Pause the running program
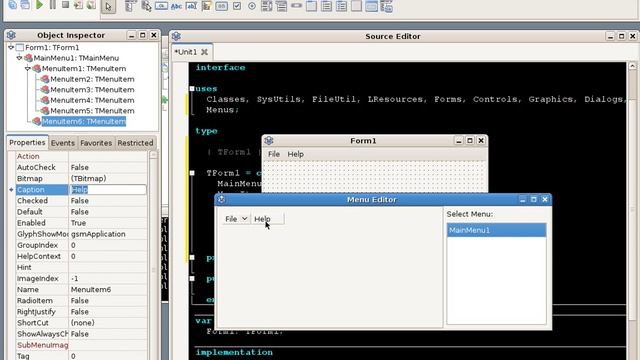The image size is (640, 360). pos(53,4)
